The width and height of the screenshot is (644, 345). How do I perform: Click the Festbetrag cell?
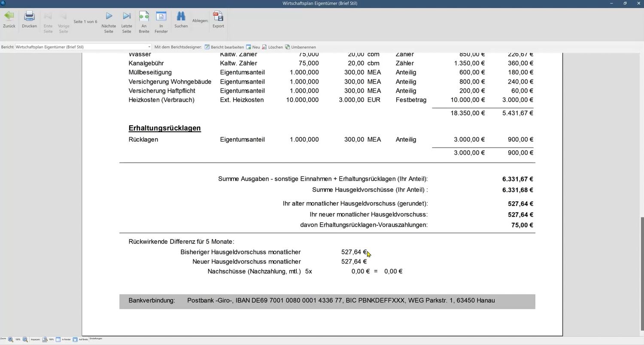click(x=411, y=100)
